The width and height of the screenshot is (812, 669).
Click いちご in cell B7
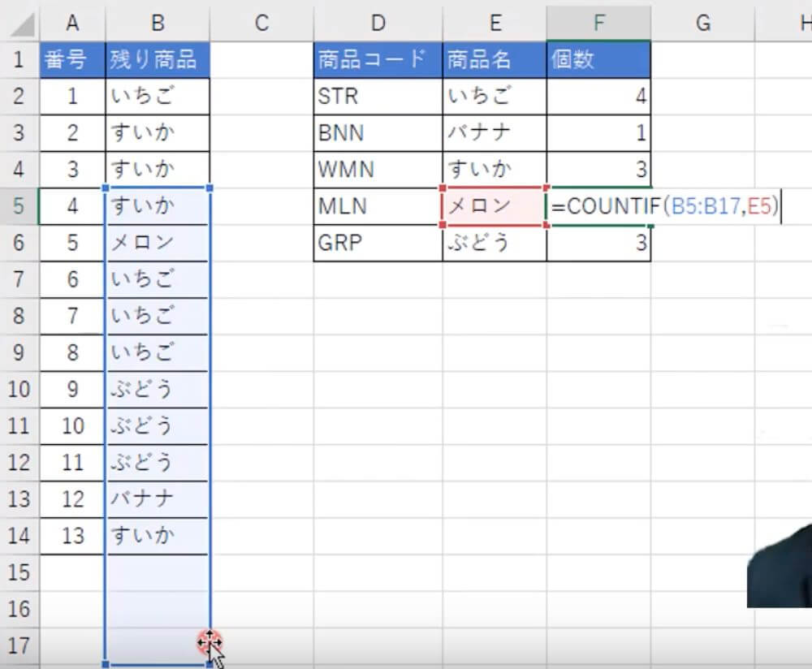(x=158, y=279)
